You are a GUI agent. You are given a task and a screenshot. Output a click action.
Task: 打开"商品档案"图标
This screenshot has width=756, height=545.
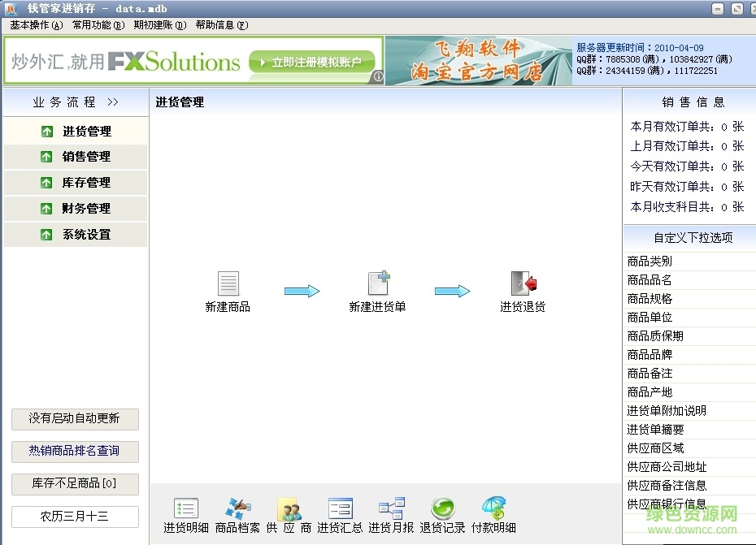pyautogui.click(x=237, y=510)
